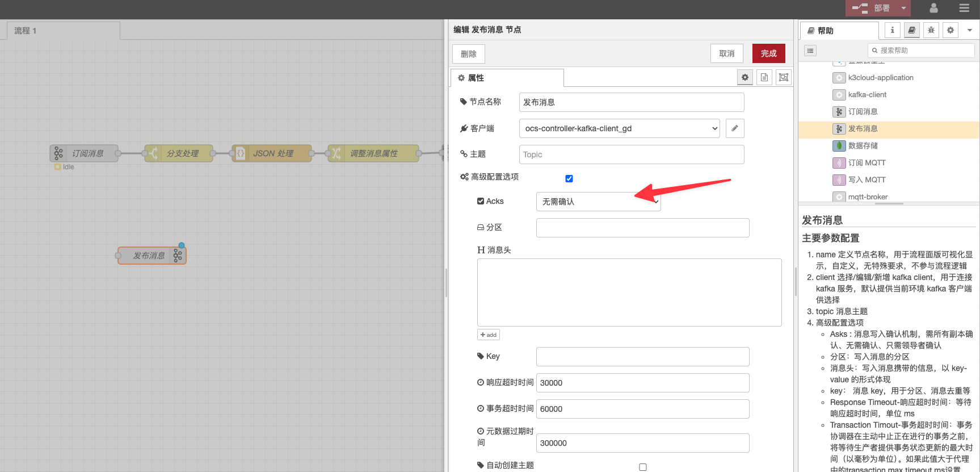Screen dimensions: 980x472
Task: Show the info sidebar tab icon
Action: 892,31
